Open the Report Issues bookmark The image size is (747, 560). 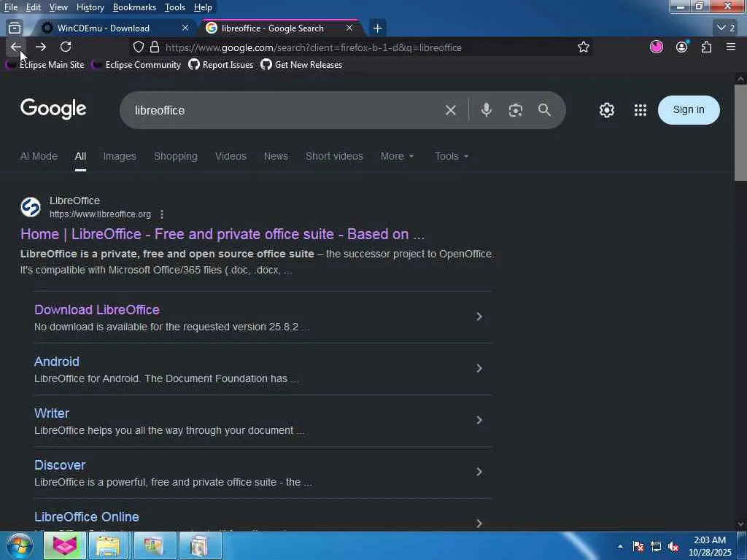pyautogui.click(x=220, y=65)
